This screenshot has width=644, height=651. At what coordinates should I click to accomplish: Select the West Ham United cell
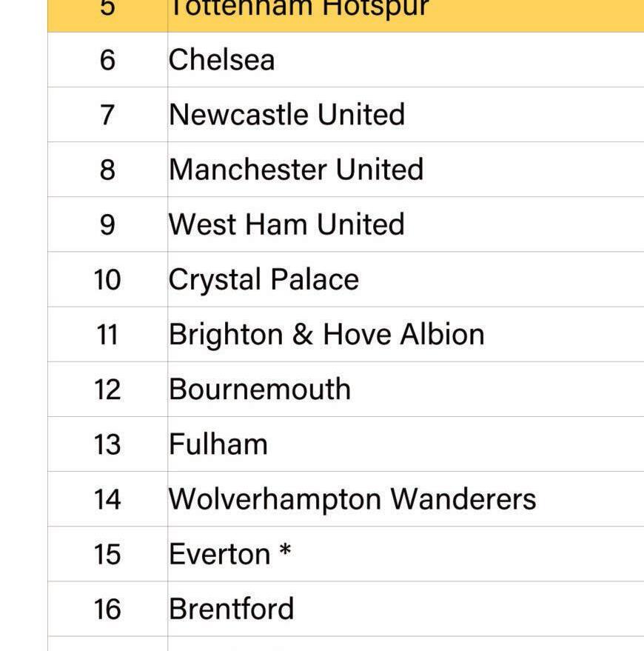(x=286, y=224)
